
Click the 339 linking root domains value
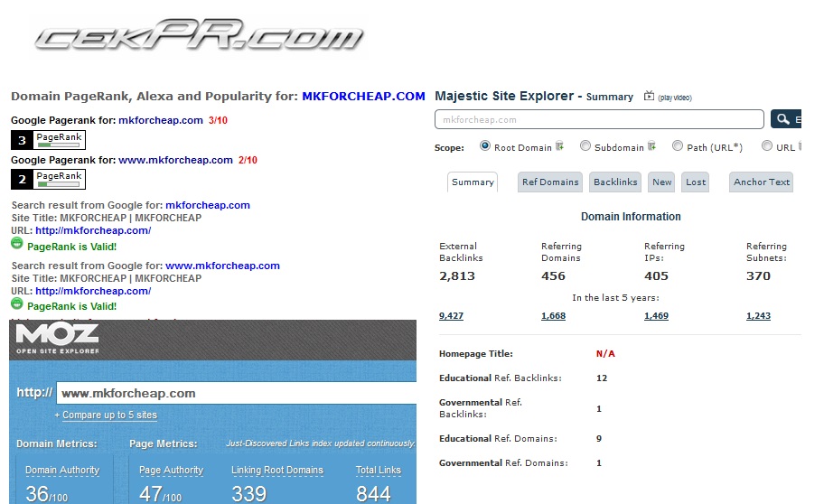pos(249,493)
